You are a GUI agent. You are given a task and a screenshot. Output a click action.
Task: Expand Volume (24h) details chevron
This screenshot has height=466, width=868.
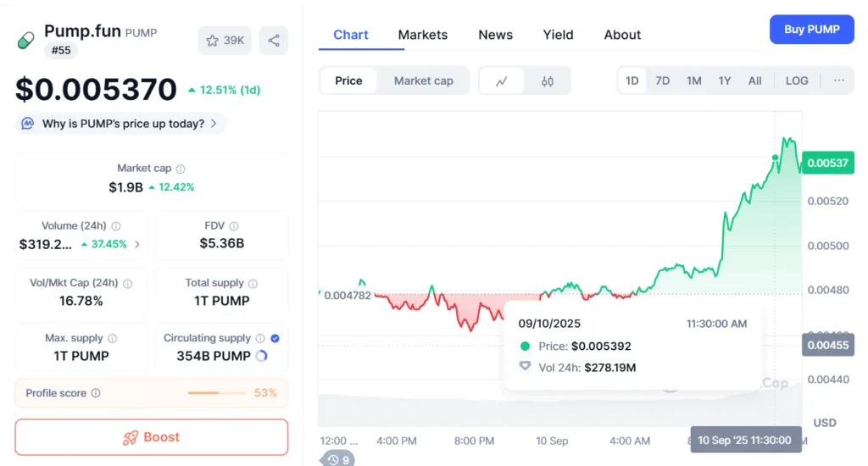tap(137, 244)
